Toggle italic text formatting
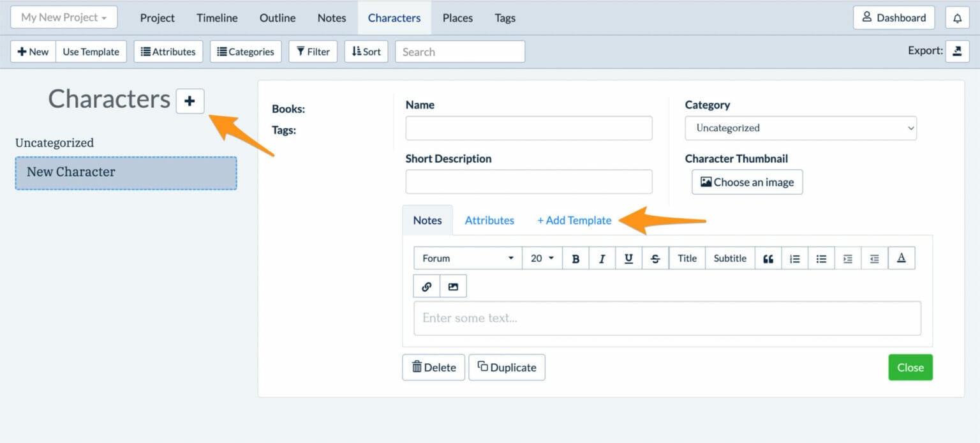The image size is (980, 443). point(602,259)
